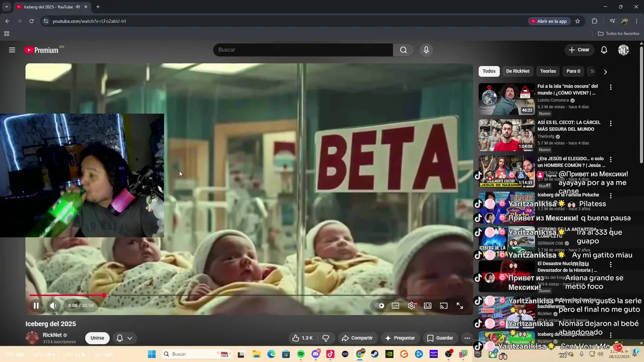The image size is (644, 362).
Task: Open more actions ellipsis below video
Action: coord(467,338)
